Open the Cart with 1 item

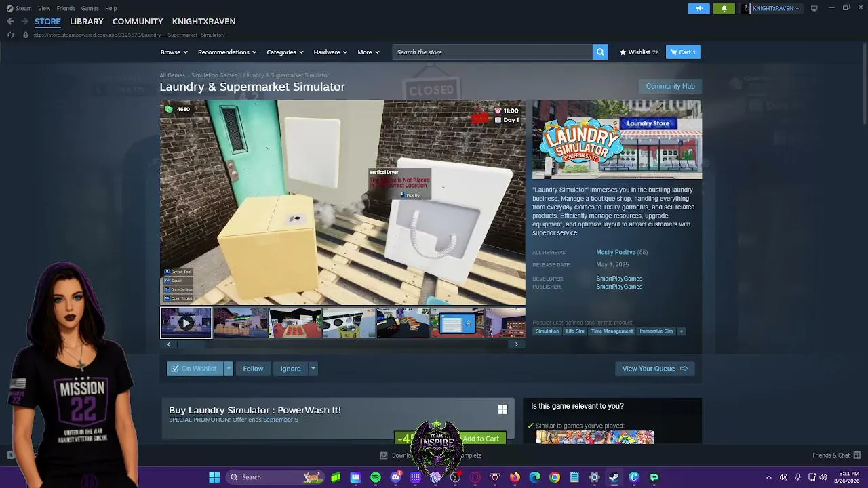pyautogui.click(x=683, y=52)
